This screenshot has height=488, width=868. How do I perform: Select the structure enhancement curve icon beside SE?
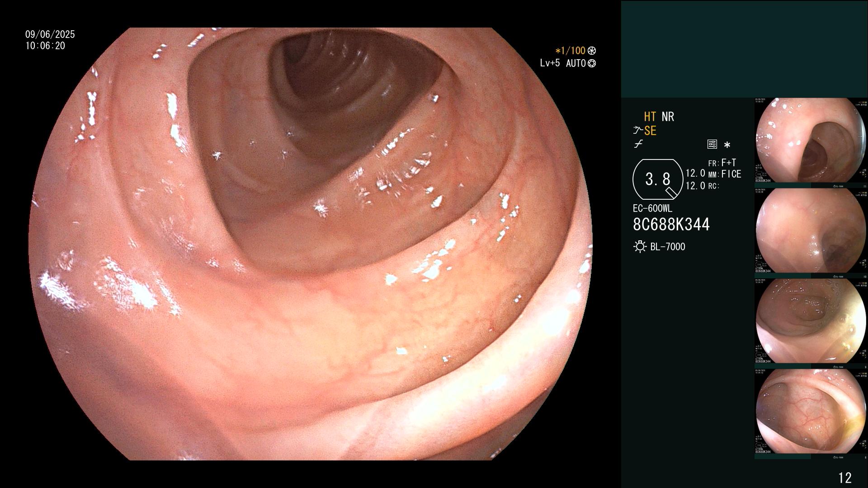[638, 131]
